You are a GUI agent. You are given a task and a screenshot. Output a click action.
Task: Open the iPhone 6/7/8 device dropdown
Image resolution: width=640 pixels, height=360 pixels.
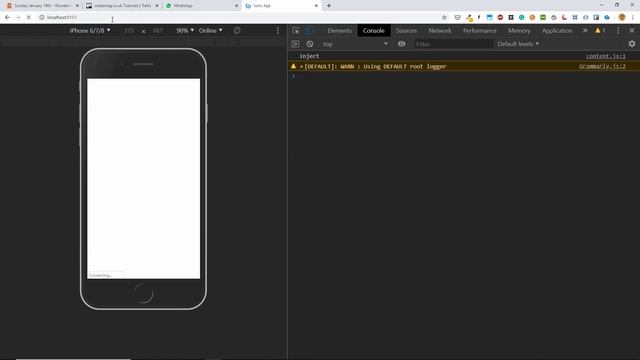[90, 31]
